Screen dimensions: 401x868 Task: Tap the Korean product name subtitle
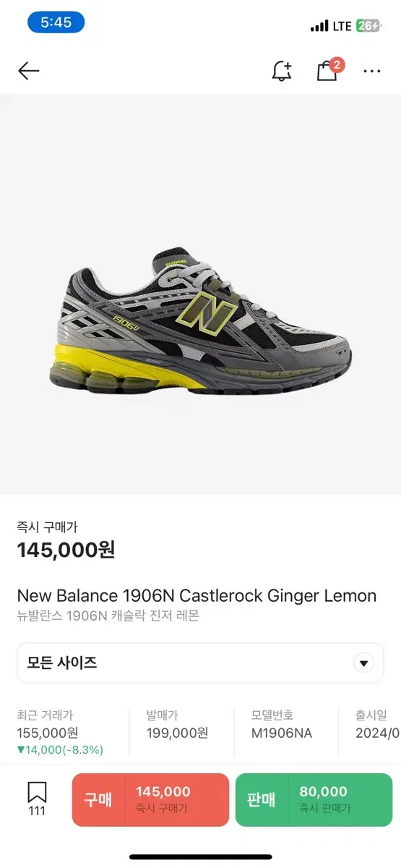point(108,616)
